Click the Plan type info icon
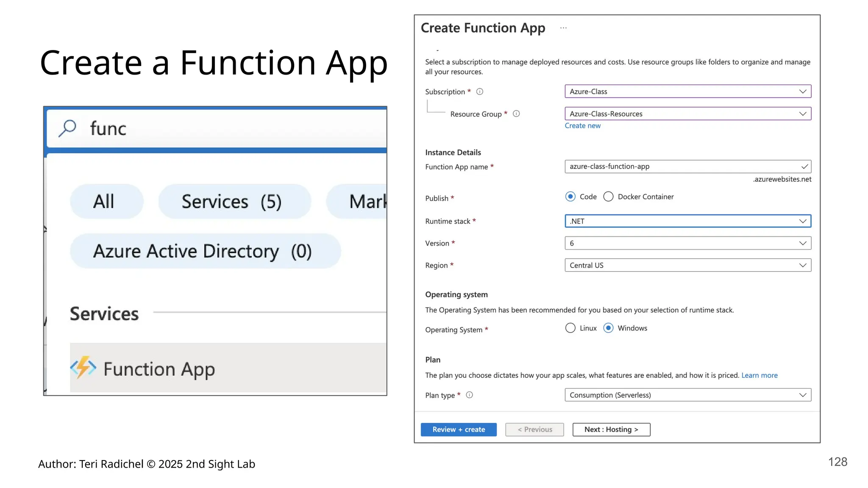The image size is (868, 488). click(x=470, y=395)
